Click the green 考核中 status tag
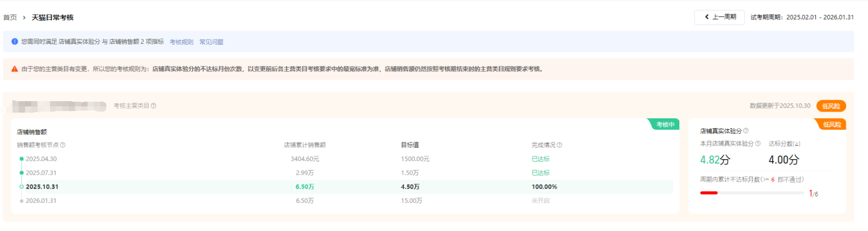This screenshot has width=868, height=231. pyautogui.click(x=665, y=125)
